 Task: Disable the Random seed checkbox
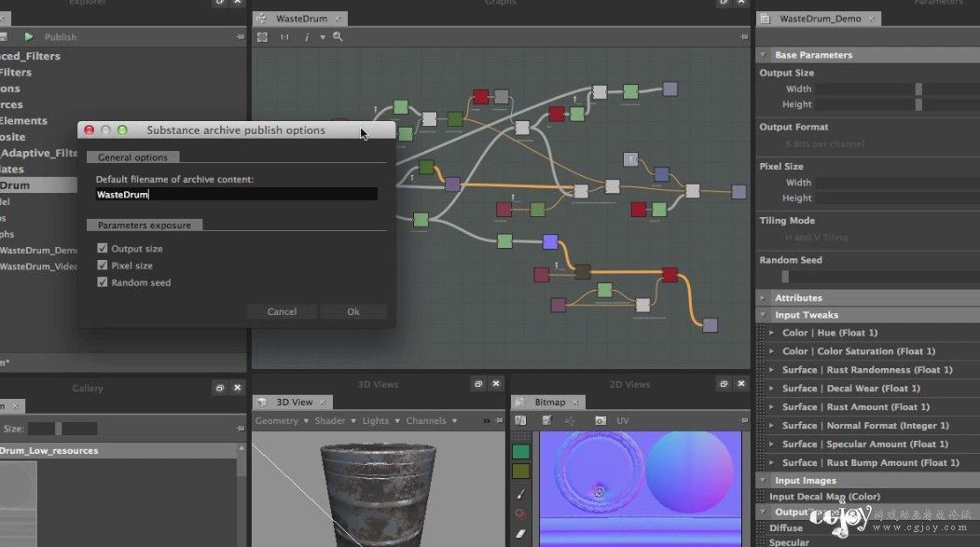coord(103,282)
